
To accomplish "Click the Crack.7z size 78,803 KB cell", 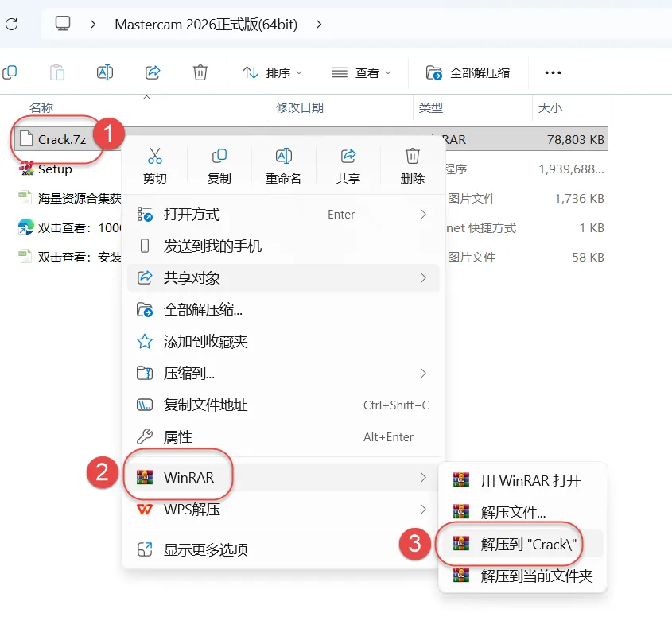I will point(575,139).
